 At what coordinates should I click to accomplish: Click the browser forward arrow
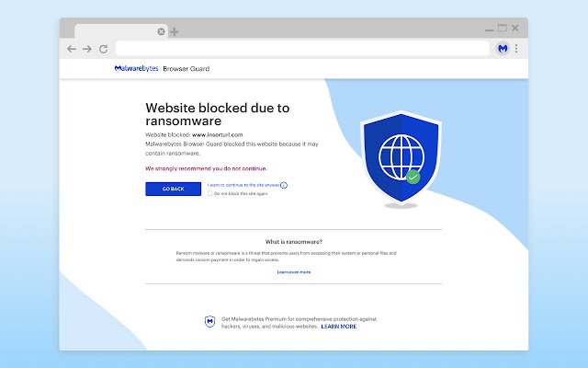[x=87, y=49]
